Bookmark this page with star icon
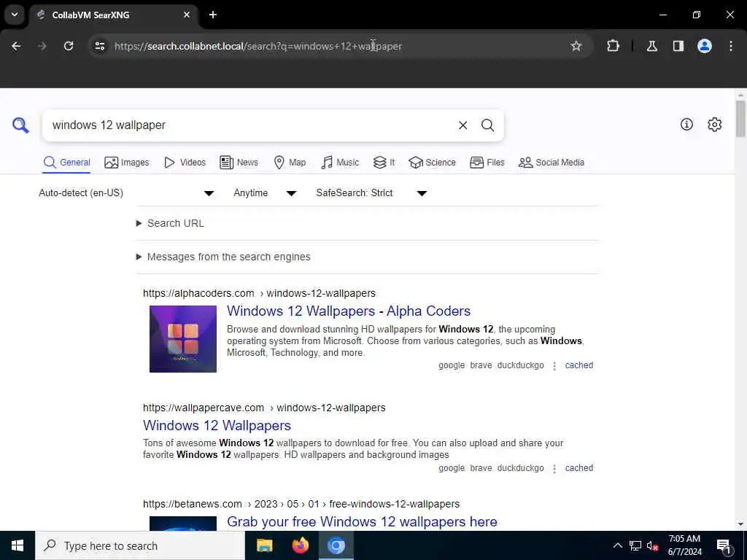The width and height of the screenshot is (747, 560). click(576, 46)
